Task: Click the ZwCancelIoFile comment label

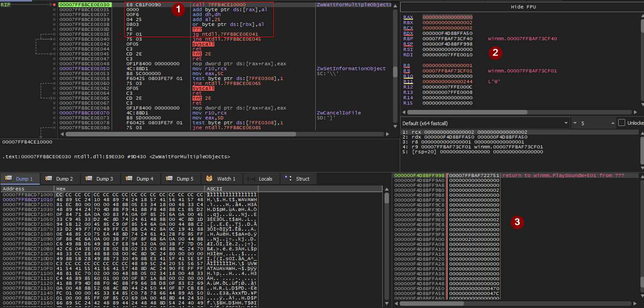Action: (x=339, y=113)
